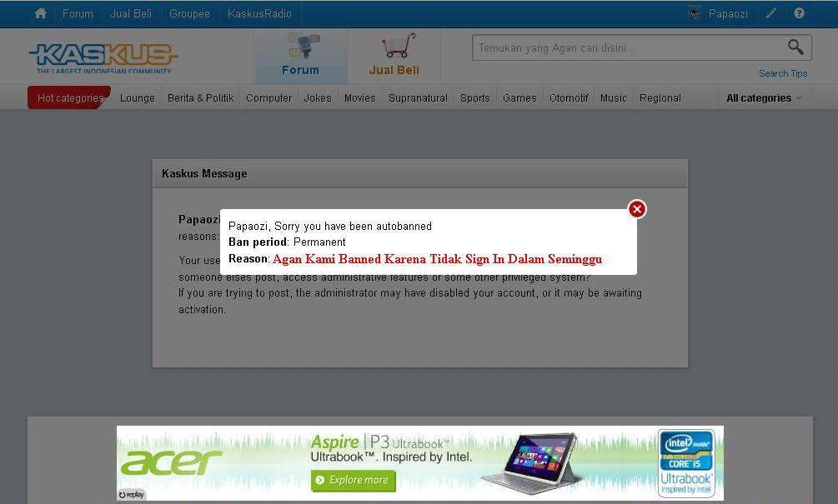Open the Regional category
Image resolution: width=838 pixels, height=504 pixels.
click(x=660, y=98)
